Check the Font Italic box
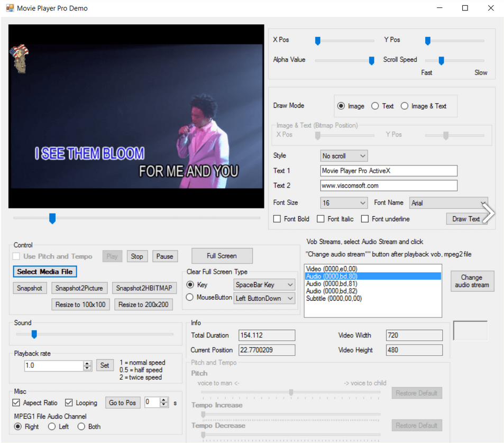The height and width of the screenshot is (443, 504). 320,219
